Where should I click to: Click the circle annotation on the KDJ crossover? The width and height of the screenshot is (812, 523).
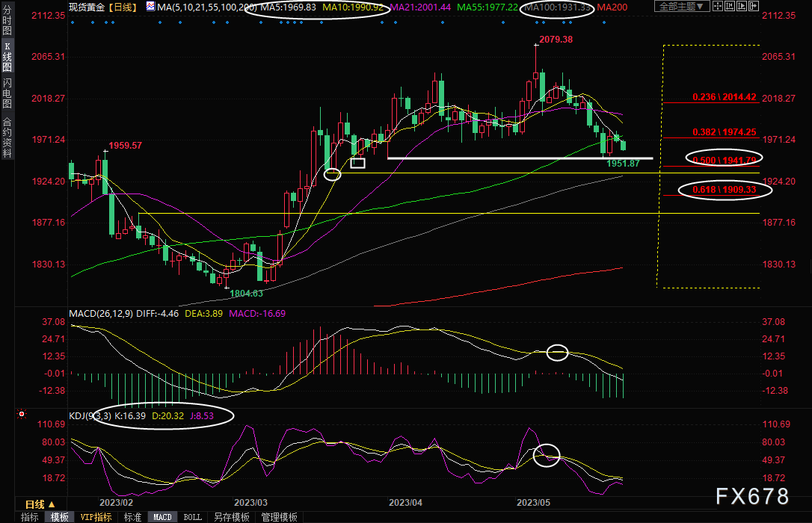click(x=547, y=455)
